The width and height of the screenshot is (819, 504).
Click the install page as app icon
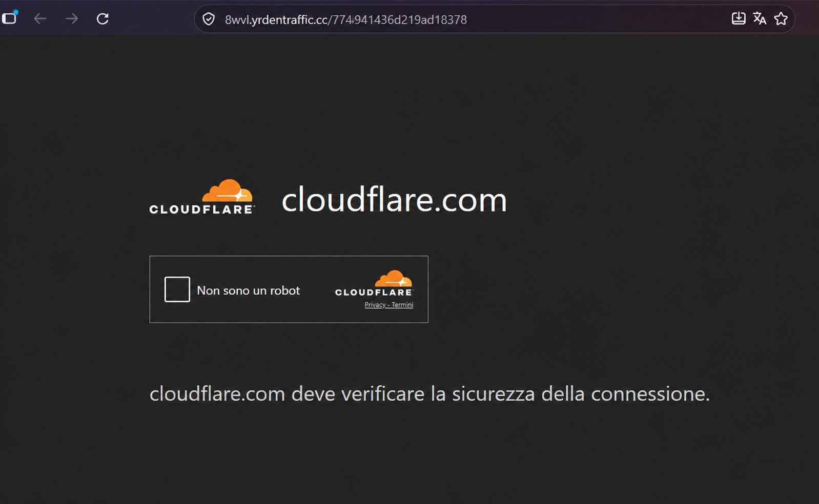(739, 19)
